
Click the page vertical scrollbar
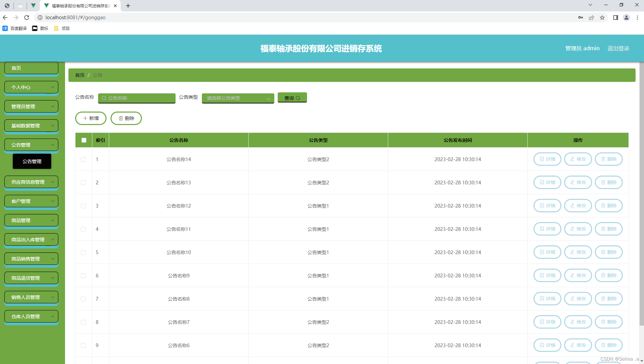pos(642,194)
